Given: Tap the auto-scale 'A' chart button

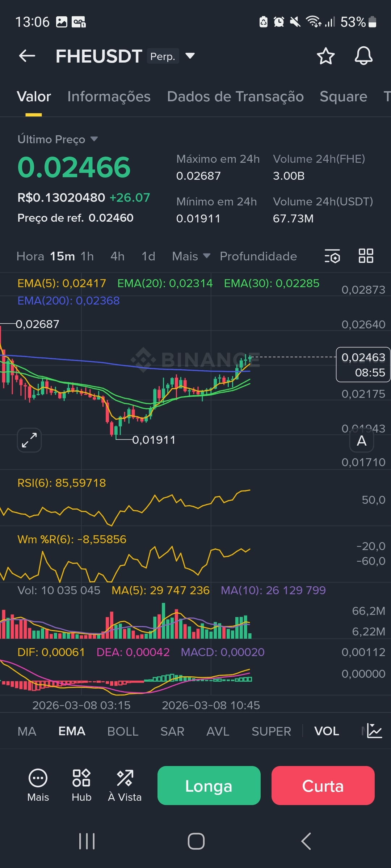Looking at the screenshot, I should click(362, 441).
